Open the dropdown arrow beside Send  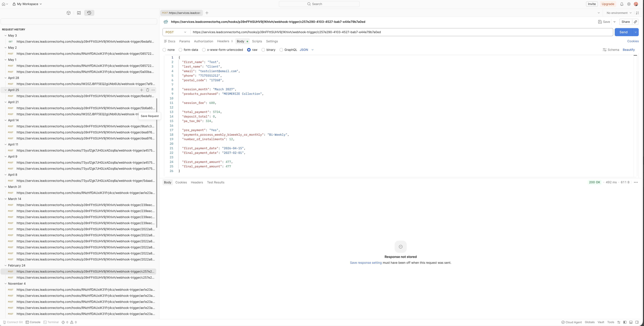pyautogui.click(x=636, y=32)
